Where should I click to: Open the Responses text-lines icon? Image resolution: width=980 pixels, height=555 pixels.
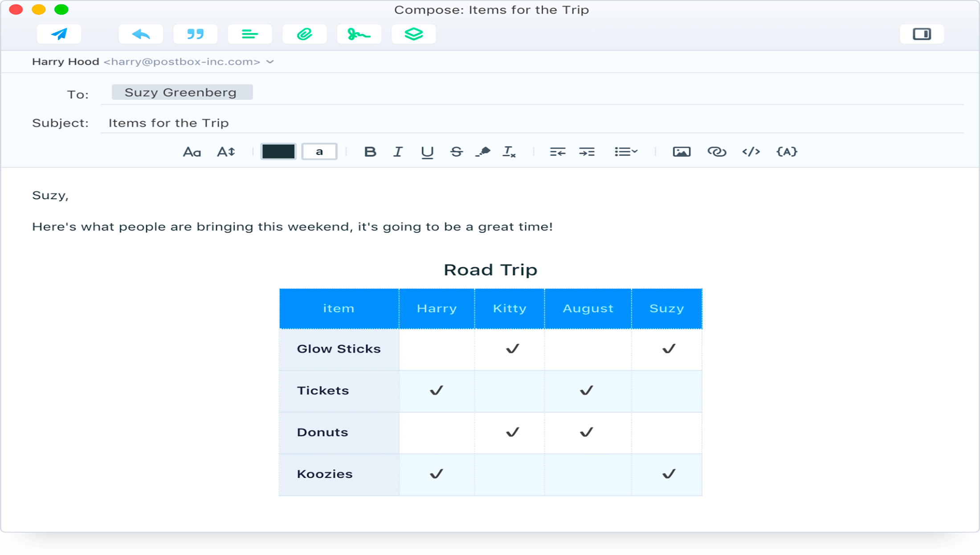point(249,34)
